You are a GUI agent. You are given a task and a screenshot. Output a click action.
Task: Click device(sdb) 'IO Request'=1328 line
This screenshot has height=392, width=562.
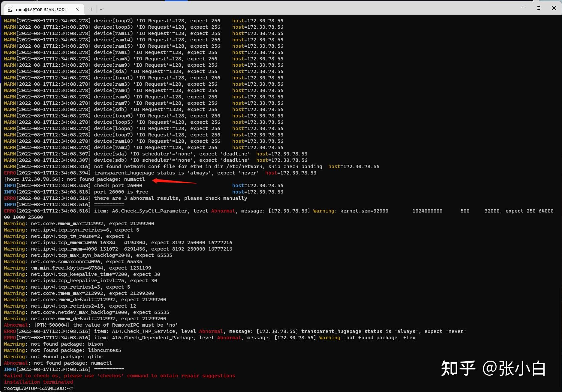(x=144, y=109)
